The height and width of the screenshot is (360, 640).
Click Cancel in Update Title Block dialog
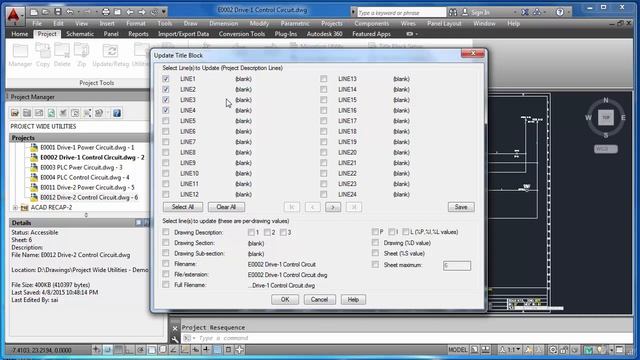[319, 299]
